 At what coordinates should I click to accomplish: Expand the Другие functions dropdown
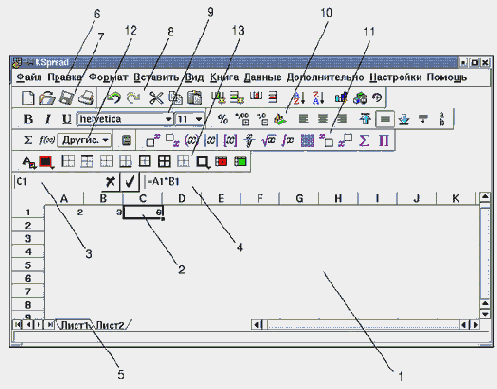[x=85, y=140]
